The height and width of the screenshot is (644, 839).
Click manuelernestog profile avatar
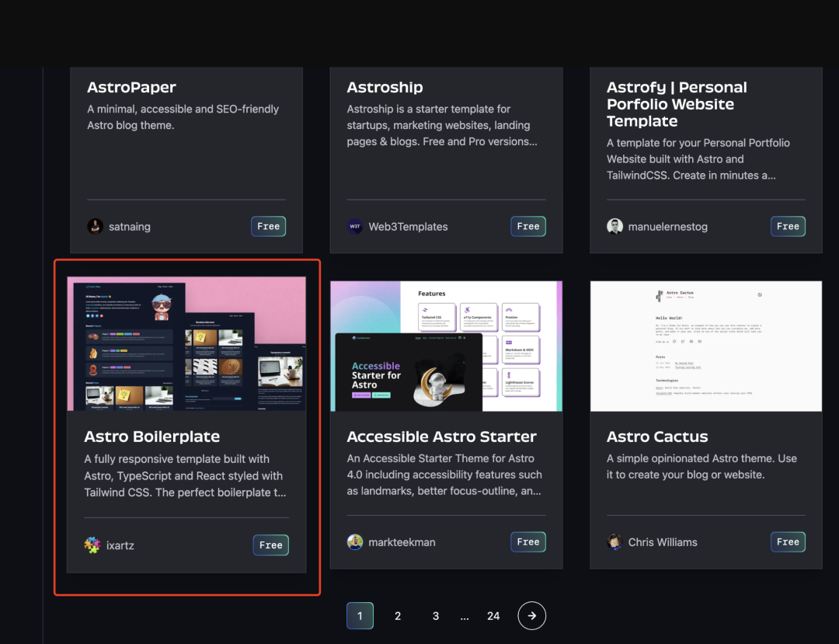point(614,227)
